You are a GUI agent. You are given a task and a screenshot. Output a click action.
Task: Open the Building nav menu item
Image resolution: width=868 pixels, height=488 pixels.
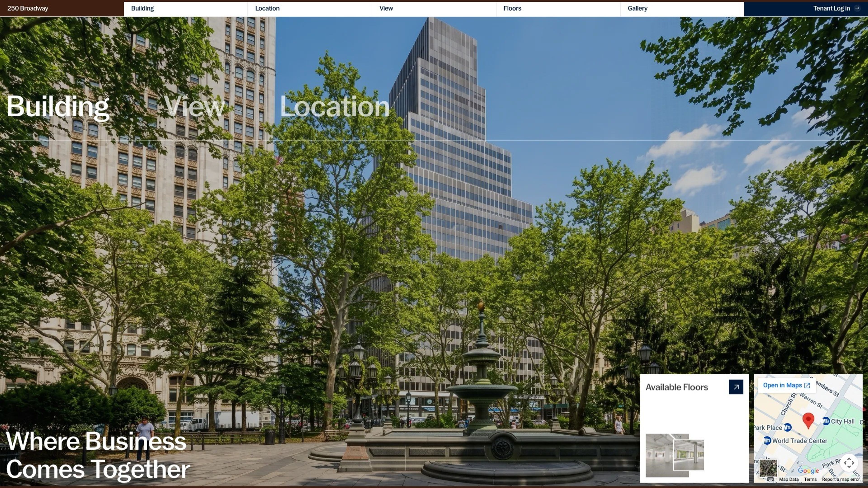(x=186, y=9)
